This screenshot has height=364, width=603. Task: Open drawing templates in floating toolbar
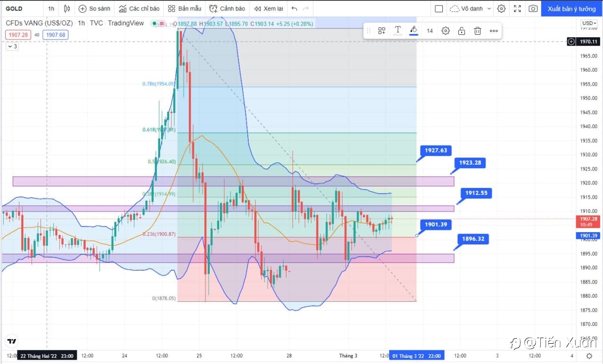pos(382,31)
